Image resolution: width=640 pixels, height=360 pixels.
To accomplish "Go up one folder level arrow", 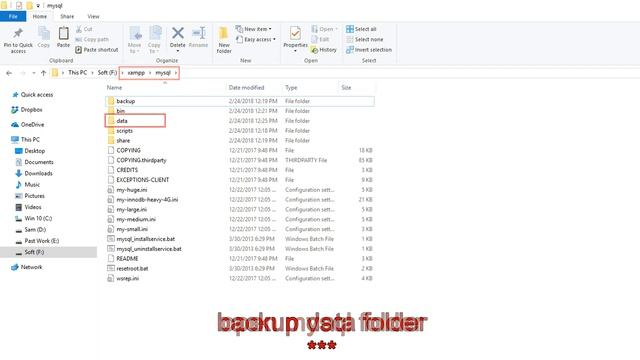I will point(43,73).
